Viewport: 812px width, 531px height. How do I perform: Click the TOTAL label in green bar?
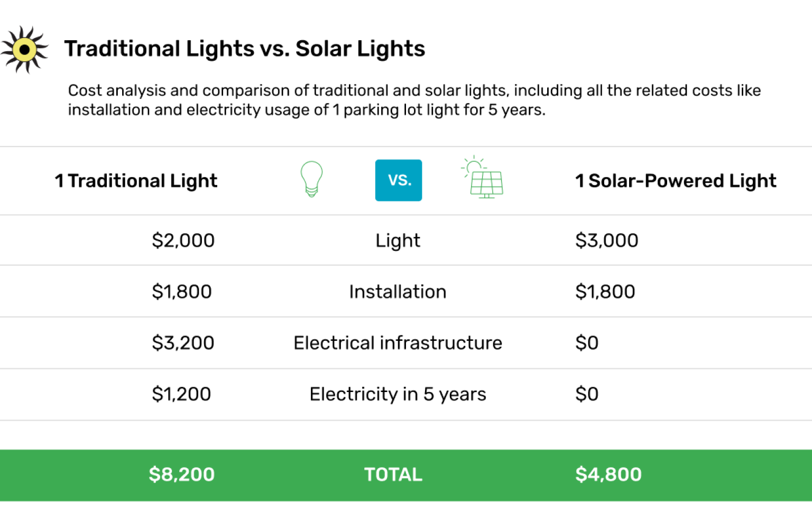393,474
